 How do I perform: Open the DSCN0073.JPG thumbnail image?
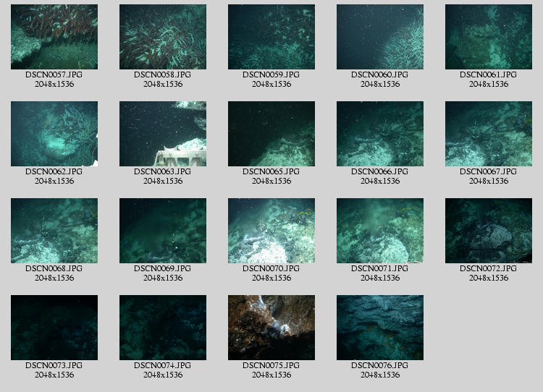54,328
